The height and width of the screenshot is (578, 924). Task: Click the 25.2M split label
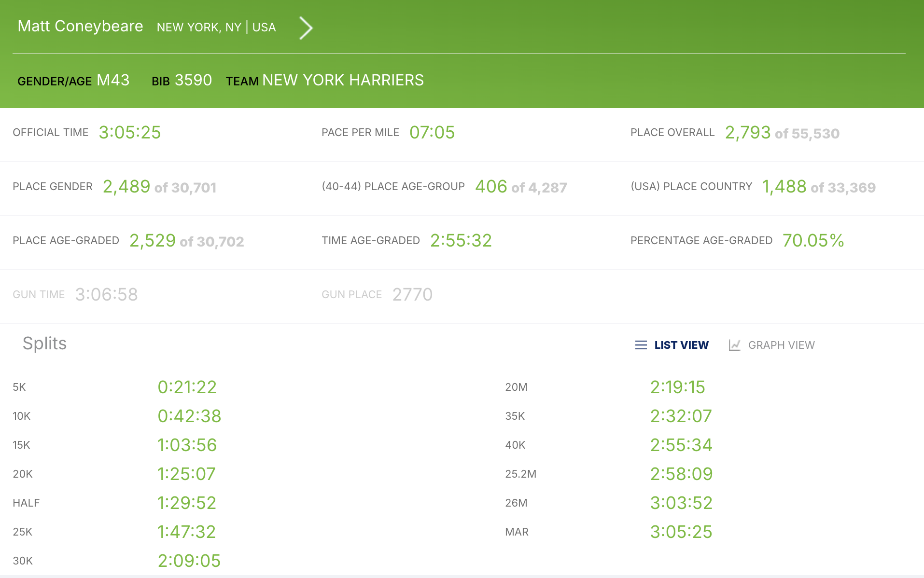point(520,474)
